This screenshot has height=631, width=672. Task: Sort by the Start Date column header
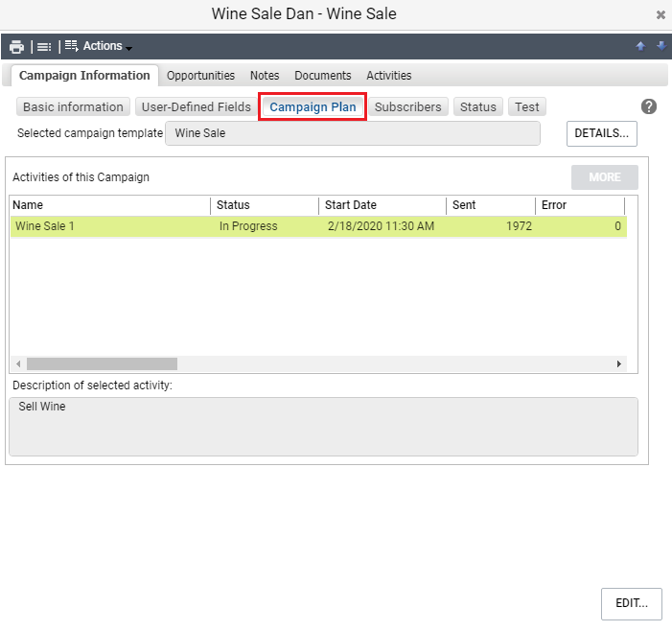(382, 205)
